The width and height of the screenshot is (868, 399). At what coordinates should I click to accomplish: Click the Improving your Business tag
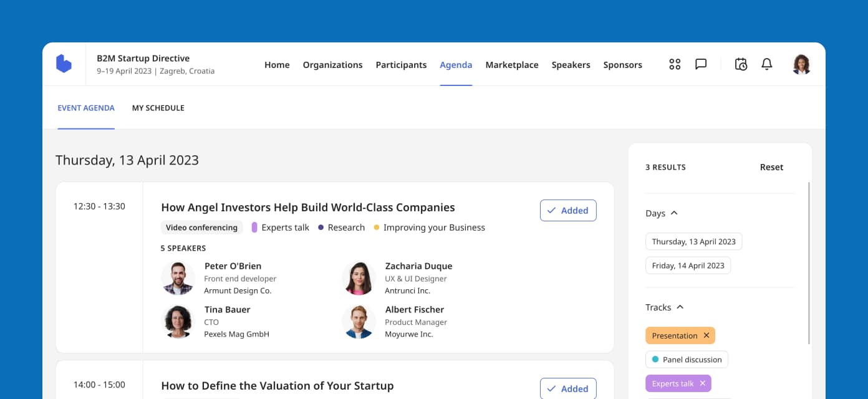pyautogui.click(x=429, y=228)
